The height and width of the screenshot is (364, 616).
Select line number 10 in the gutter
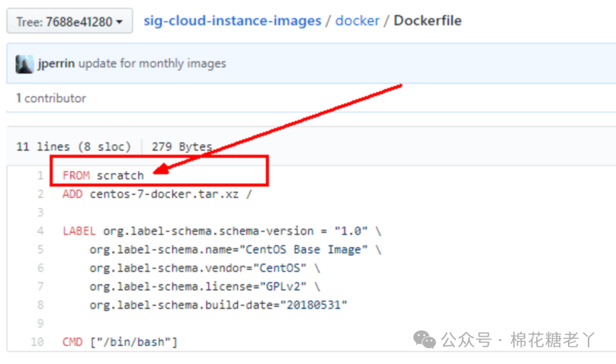tap(37, 342)
